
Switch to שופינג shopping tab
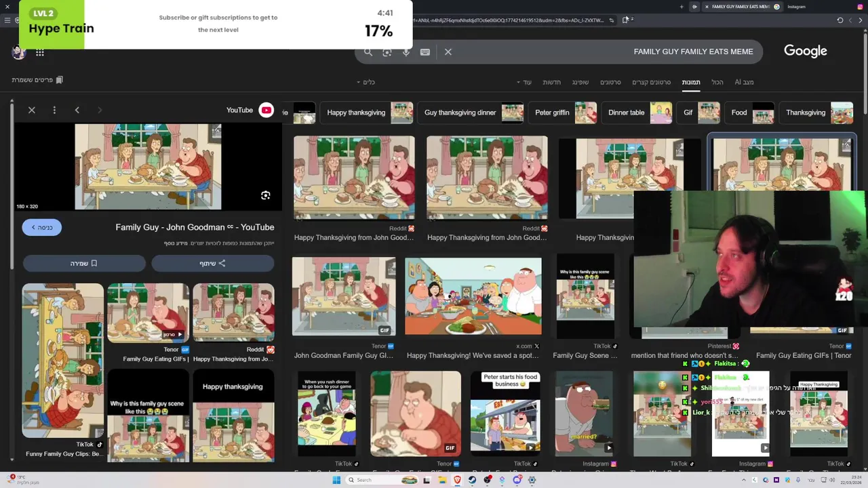580,82
